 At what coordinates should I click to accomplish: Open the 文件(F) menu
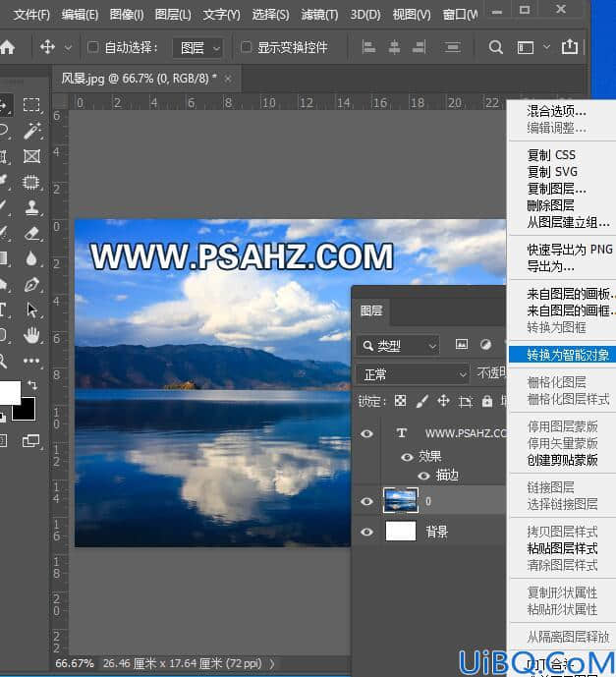coord(31,15)
